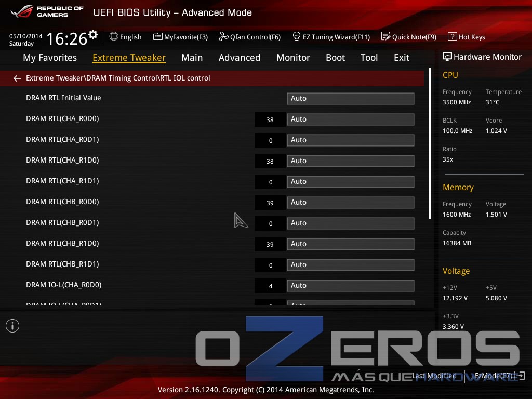Screen dimensions: 532x399
Task: Click the EZ Tuning Wizard lightbulb icon
Action: click(x=297, y=36)
